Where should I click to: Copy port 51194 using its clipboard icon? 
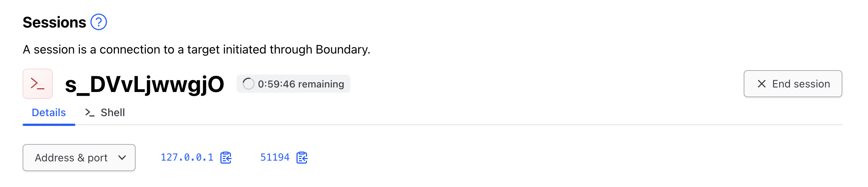click(302, 158)
